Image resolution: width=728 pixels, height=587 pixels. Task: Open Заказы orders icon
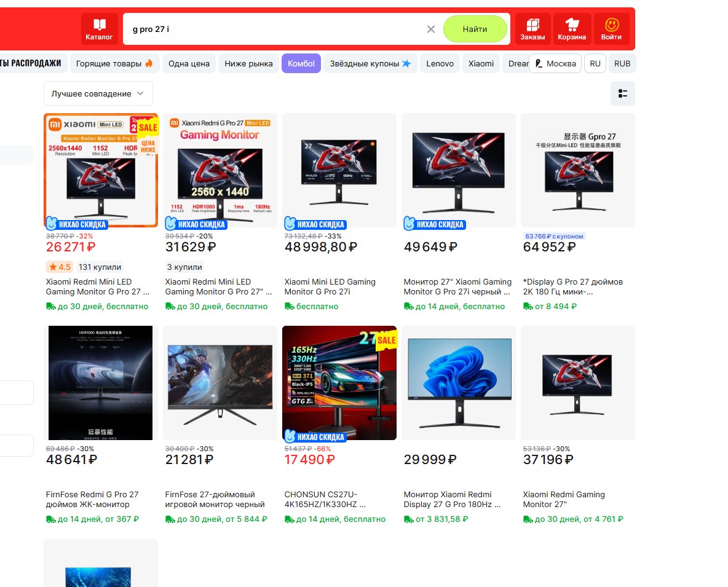(x=532, y=29)
